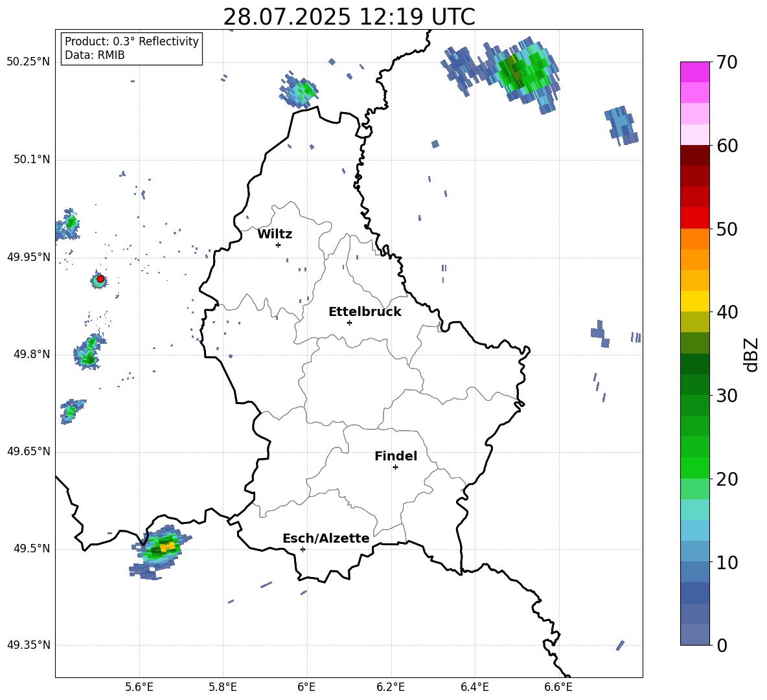Click the 'Product: 0.3° Reflectivity' text

point(132,41)
